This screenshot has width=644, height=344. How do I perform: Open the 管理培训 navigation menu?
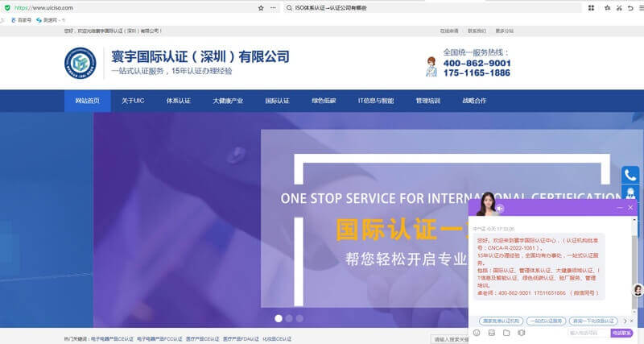pyautogui.click(x=428, y=101)
